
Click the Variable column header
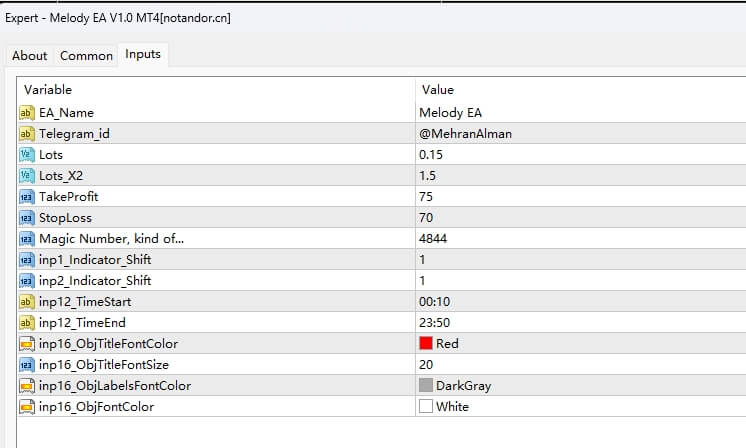(x=216, y=90)
